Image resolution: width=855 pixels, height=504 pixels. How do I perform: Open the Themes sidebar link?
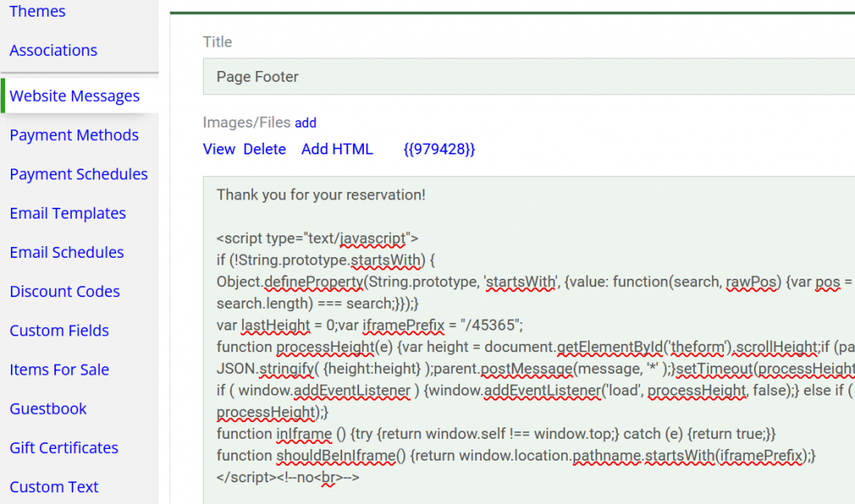[37, 11]
